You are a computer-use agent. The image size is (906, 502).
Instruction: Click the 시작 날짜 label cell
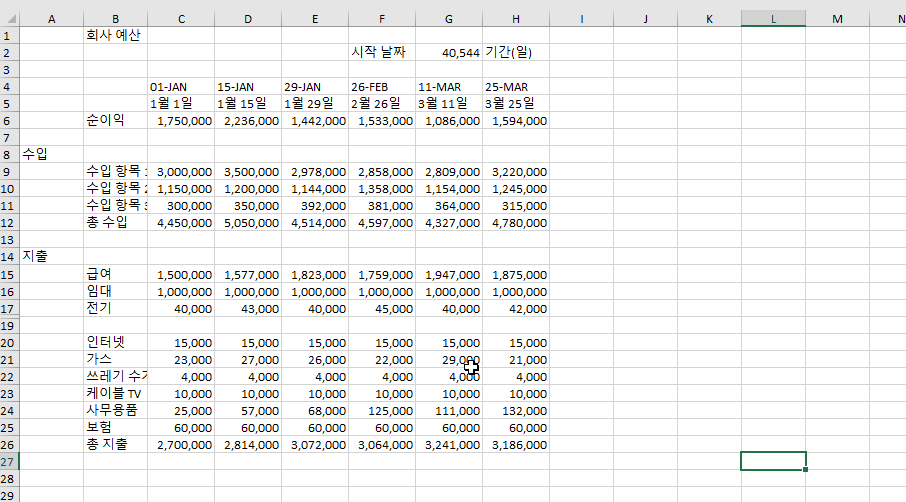point(381,53)
